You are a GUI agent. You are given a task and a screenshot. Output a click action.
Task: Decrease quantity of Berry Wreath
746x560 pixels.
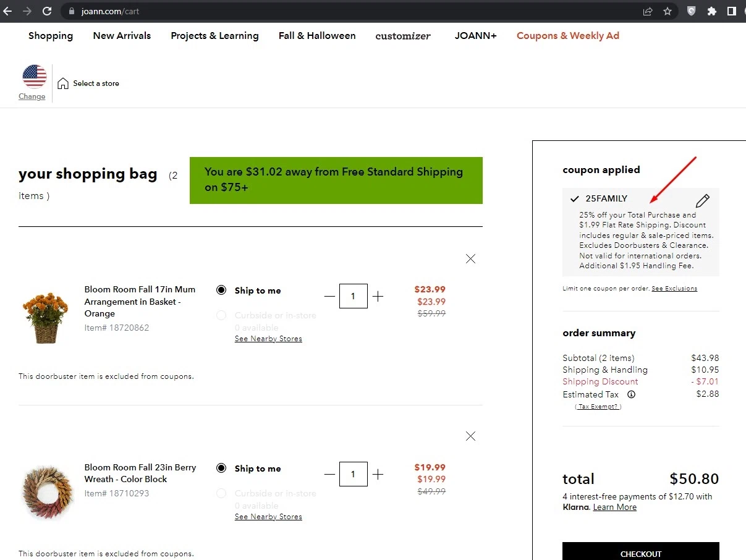pos(329,474)
